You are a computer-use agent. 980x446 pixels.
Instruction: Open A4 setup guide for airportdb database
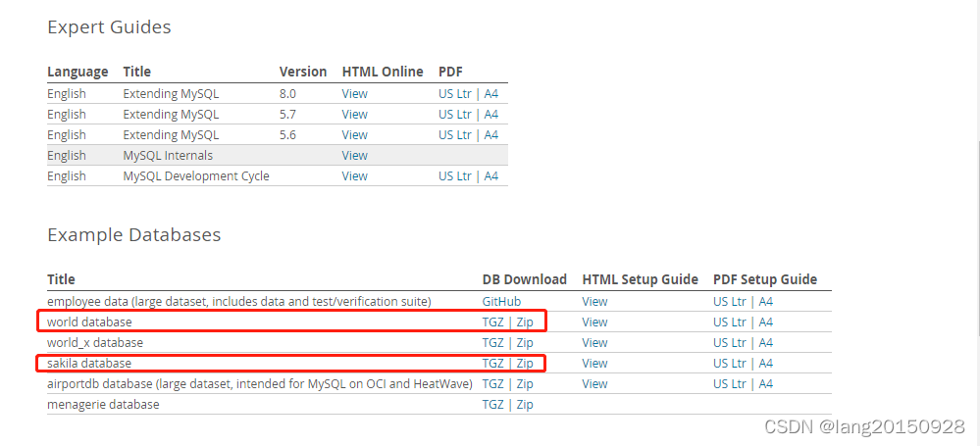(765, 385)
